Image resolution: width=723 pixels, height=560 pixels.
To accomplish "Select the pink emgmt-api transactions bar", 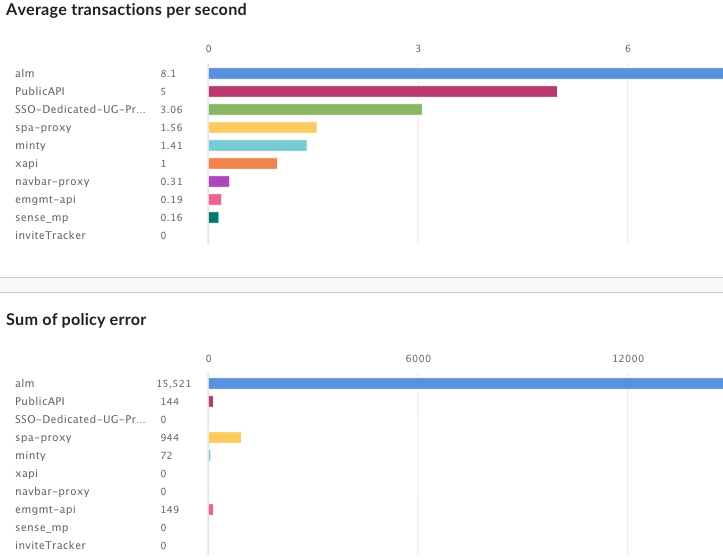I will (x=215, y=199).
